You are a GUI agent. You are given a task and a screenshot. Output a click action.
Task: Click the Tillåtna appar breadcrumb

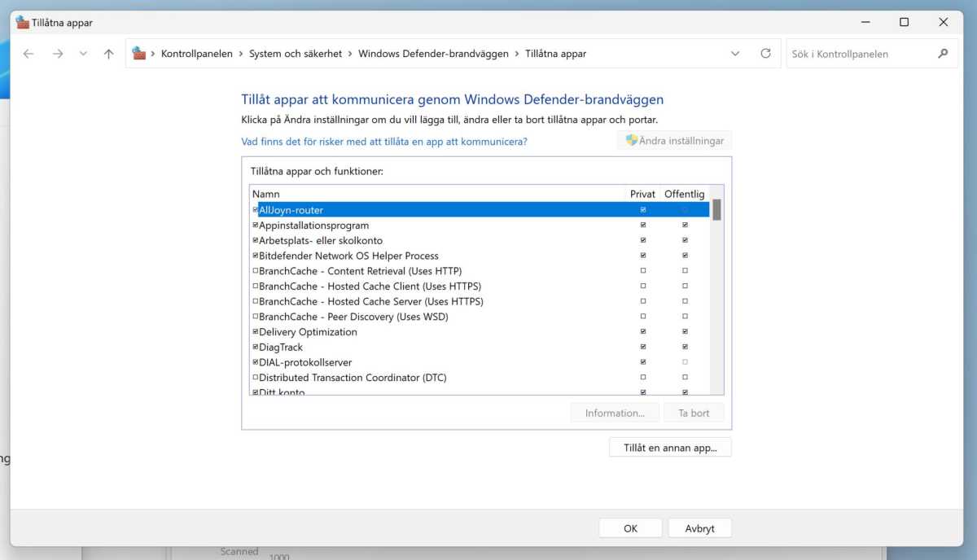coord(555,54)
